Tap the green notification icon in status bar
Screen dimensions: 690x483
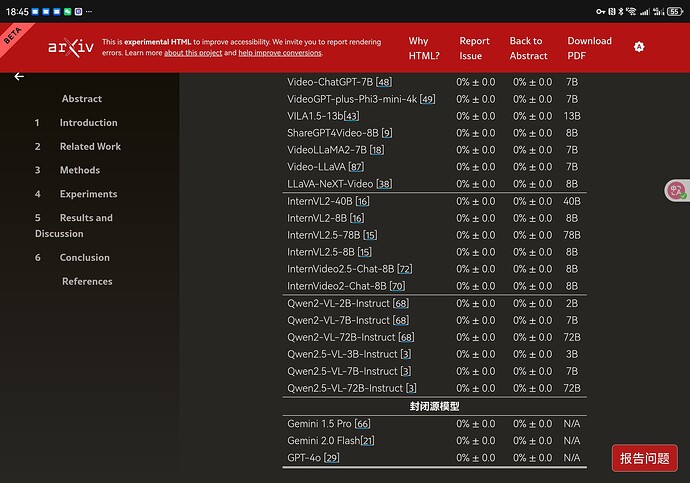point(67,12)
